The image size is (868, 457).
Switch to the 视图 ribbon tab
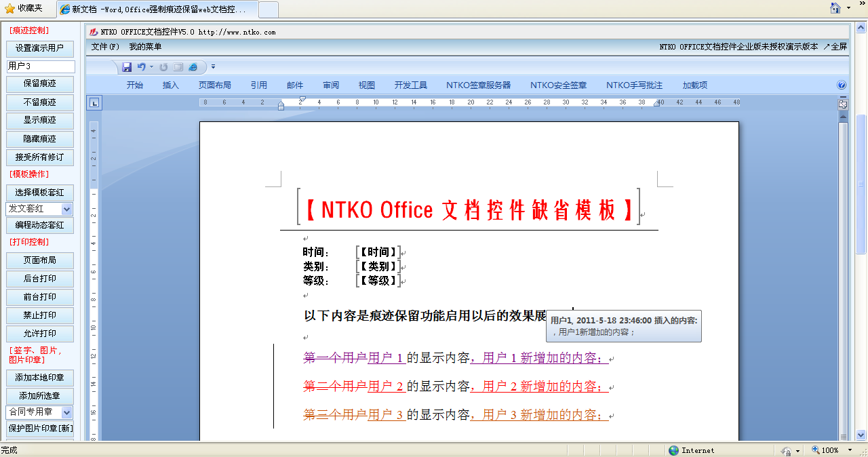tap(367, 85)
